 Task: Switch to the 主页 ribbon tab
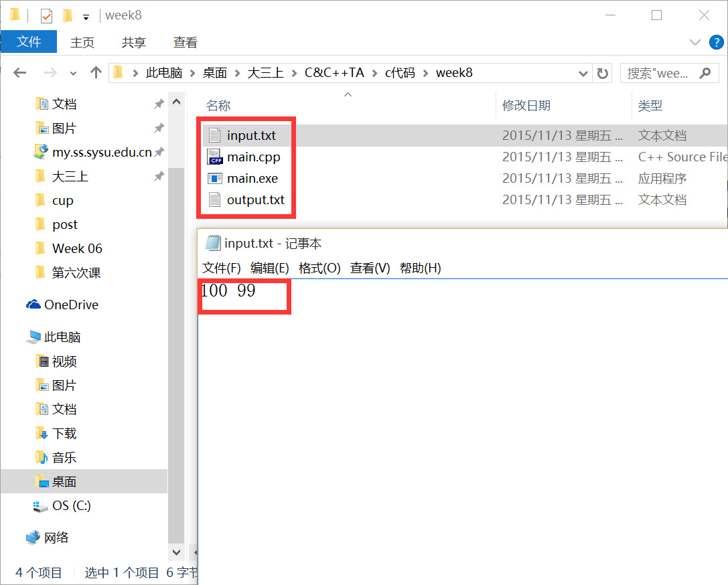coord(82,42)
